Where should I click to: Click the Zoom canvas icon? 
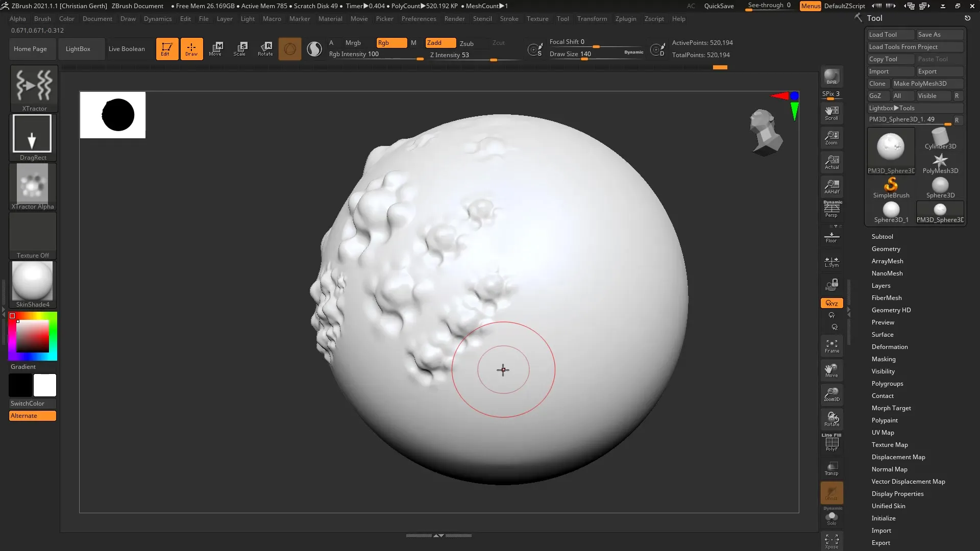point(831,138)
